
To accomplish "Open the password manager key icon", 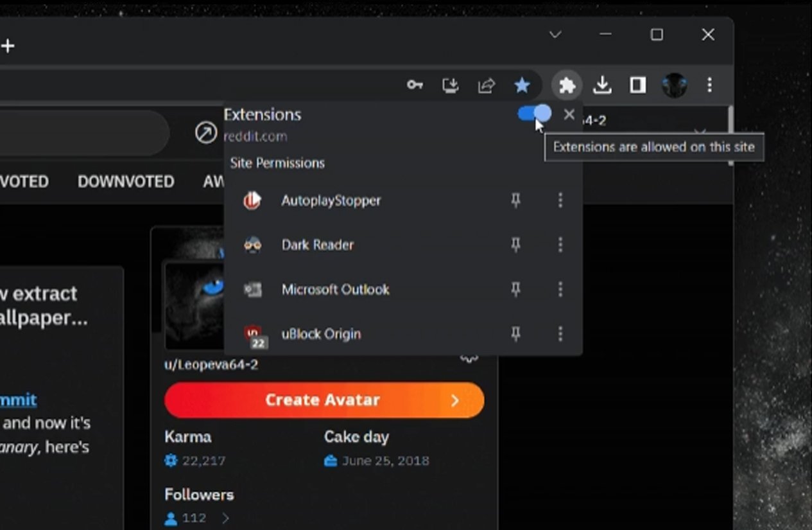I will point(415,85).
